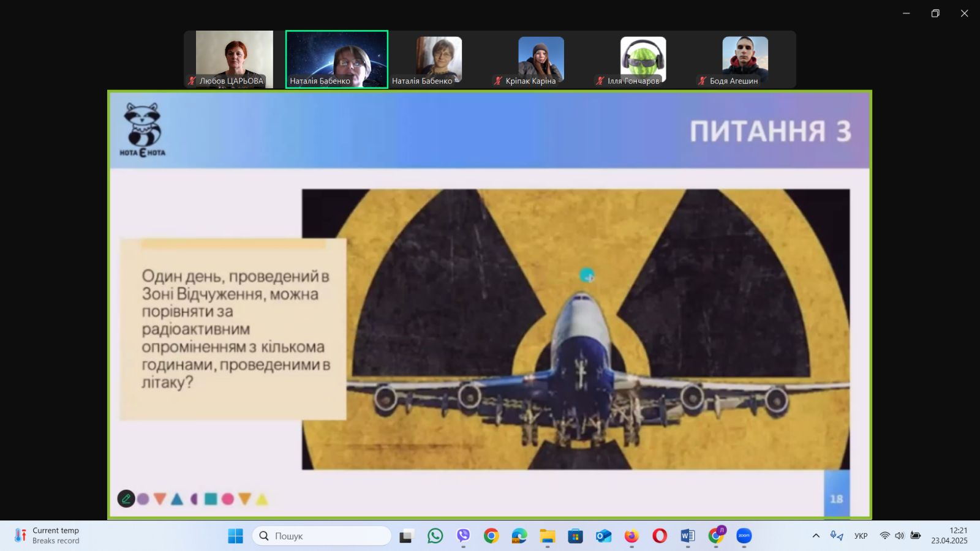This screenshot has height=551, width=980.
Task: Open Microsoft Word from taskbar
Action: 688,536
